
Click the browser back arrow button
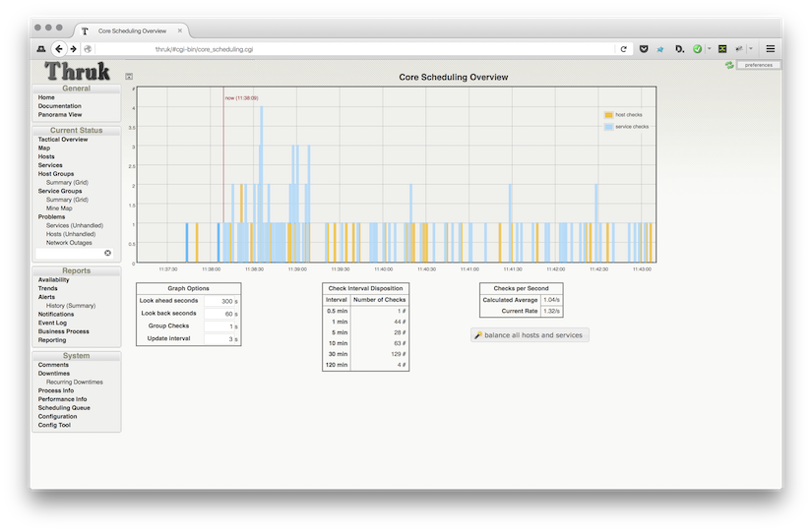click(59, 48)
